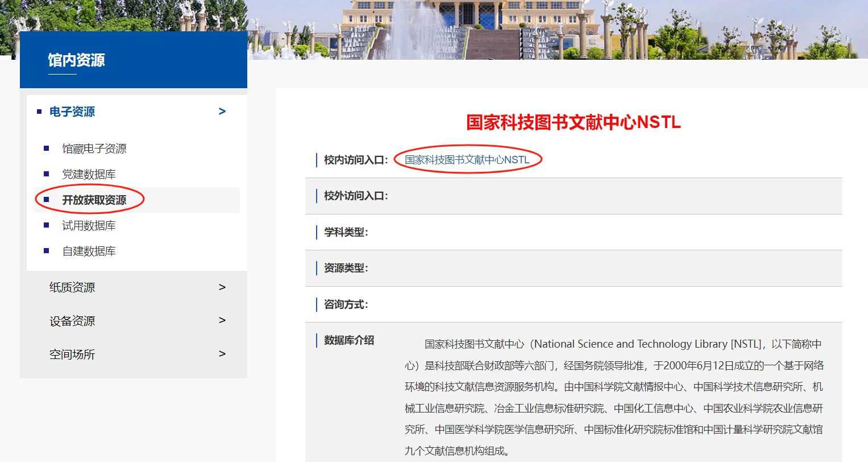Click the 数据库介绍 label
This screenshot has width=868, height=462.
tap(349, 340)
